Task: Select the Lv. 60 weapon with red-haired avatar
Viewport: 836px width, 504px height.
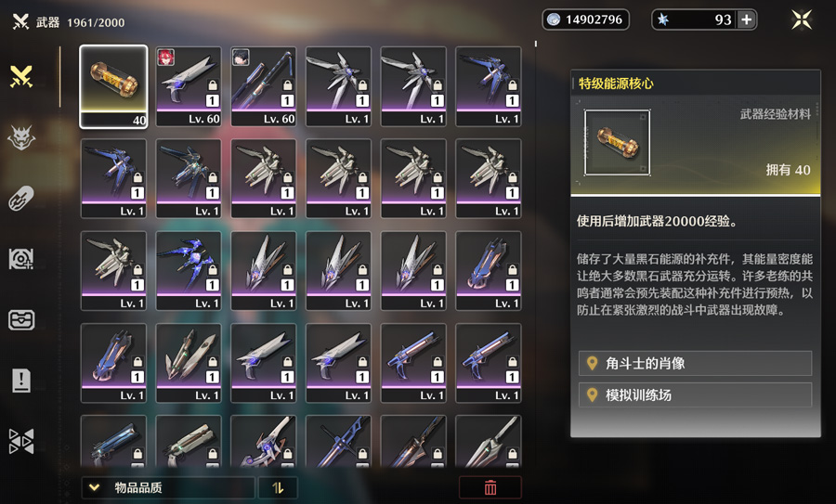Action: point(189,87)
